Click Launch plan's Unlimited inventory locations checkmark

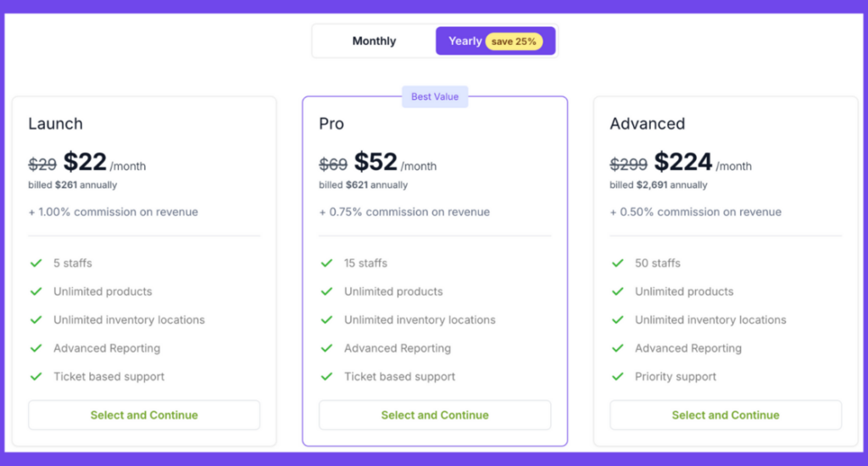coord(36,320)
